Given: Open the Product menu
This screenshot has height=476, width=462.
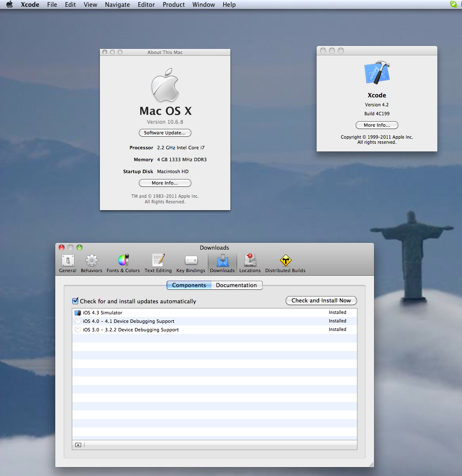Looking at the screenshot, I should [x=173, y=5].
